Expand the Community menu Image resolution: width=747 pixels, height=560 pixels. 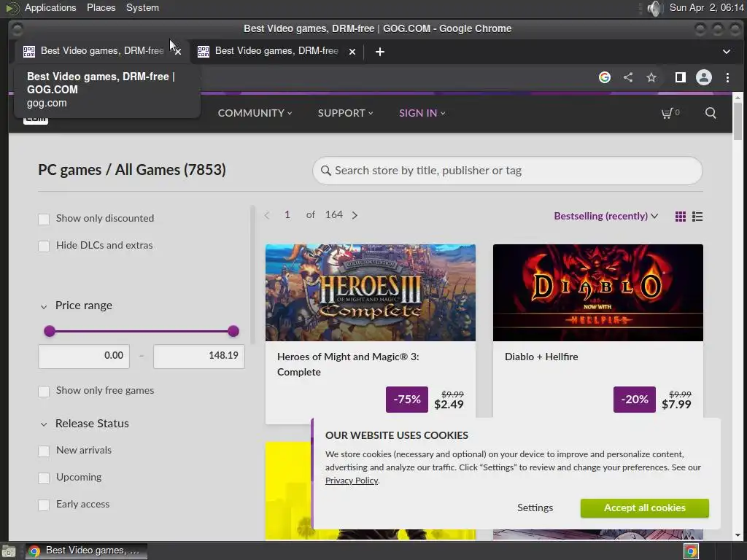[255, 113]
